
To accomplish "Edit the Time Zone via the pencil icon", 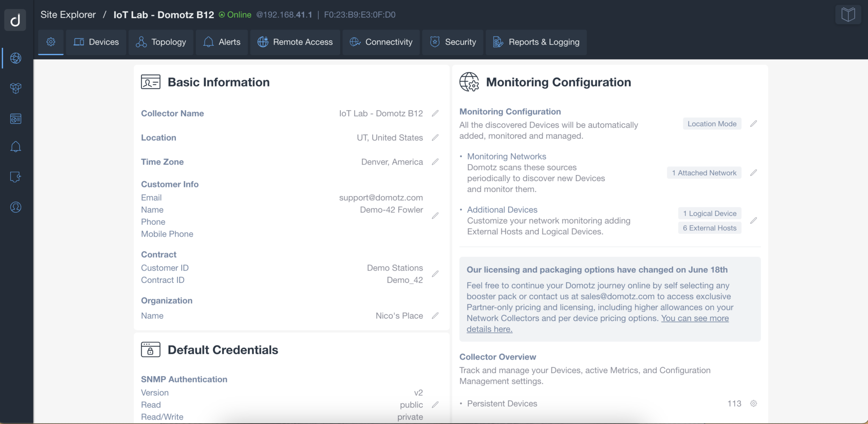I will 436,162.
